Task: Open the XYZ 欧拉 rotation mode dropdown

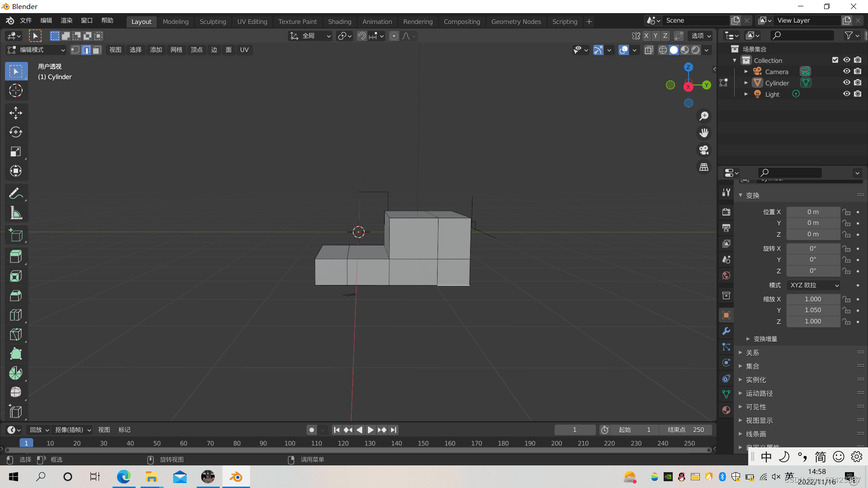Action: pos(814,285)
